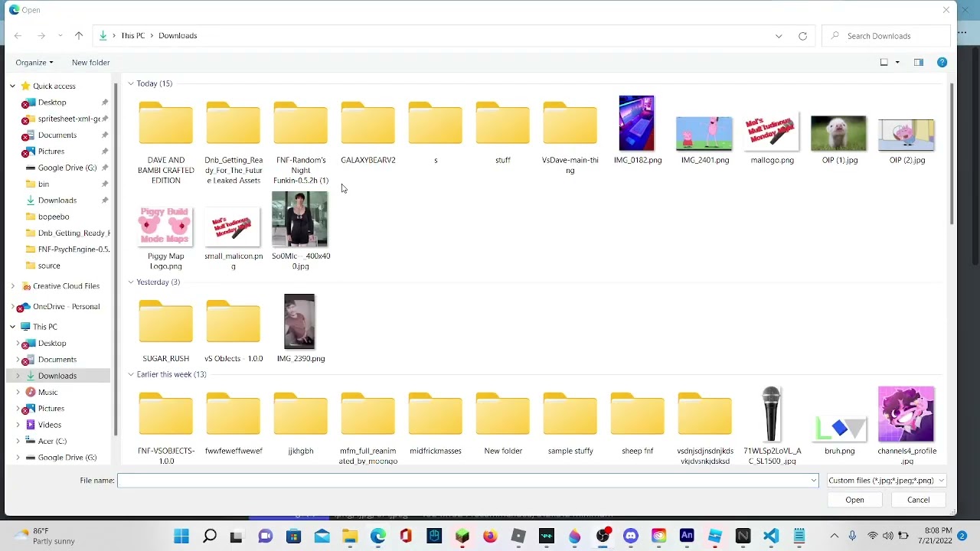Collapse the Today (15) group
Screen dimensions: 980x551
click(x=130, y=83)
